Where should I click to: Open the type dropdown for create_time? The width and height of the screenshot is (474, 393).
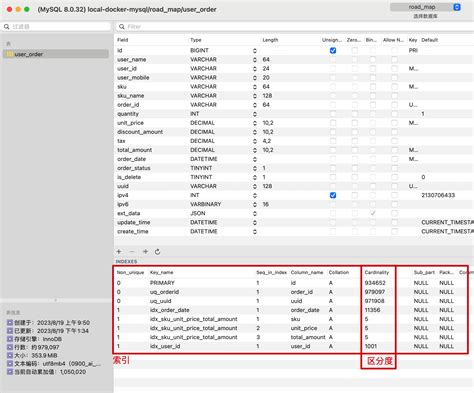point(255,231)
